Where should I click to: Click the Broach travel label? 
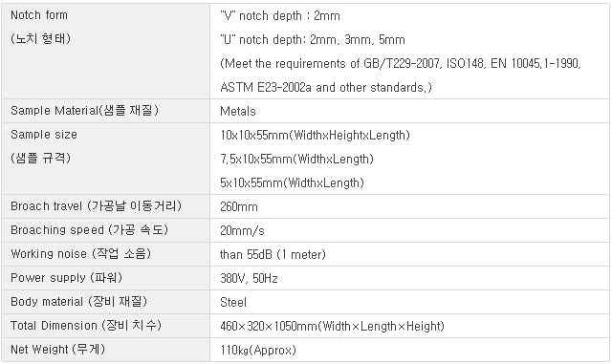96,206
